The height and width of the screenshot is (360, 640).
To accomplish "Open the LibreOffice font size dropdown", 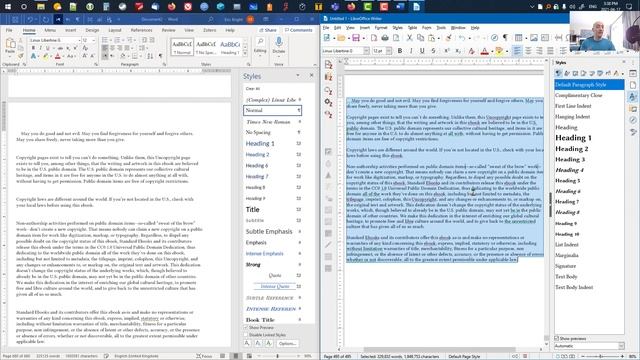I will point(389,51).
